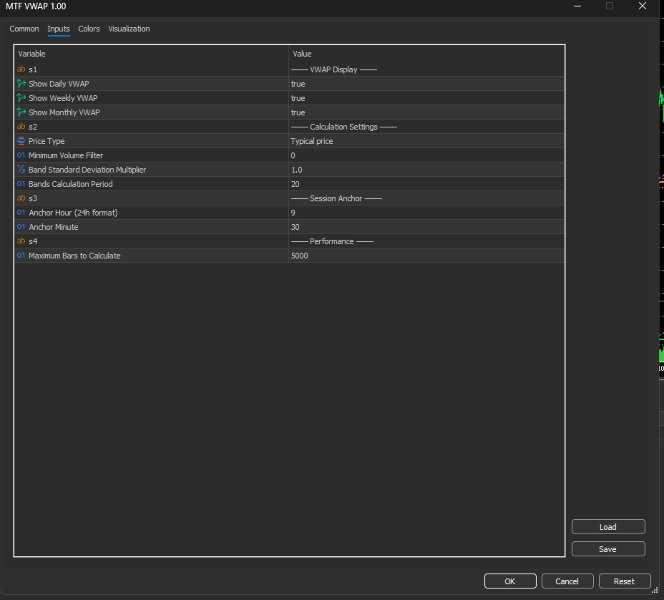Click the integer icon beside Anchor Minute

[x=21, y=227]
